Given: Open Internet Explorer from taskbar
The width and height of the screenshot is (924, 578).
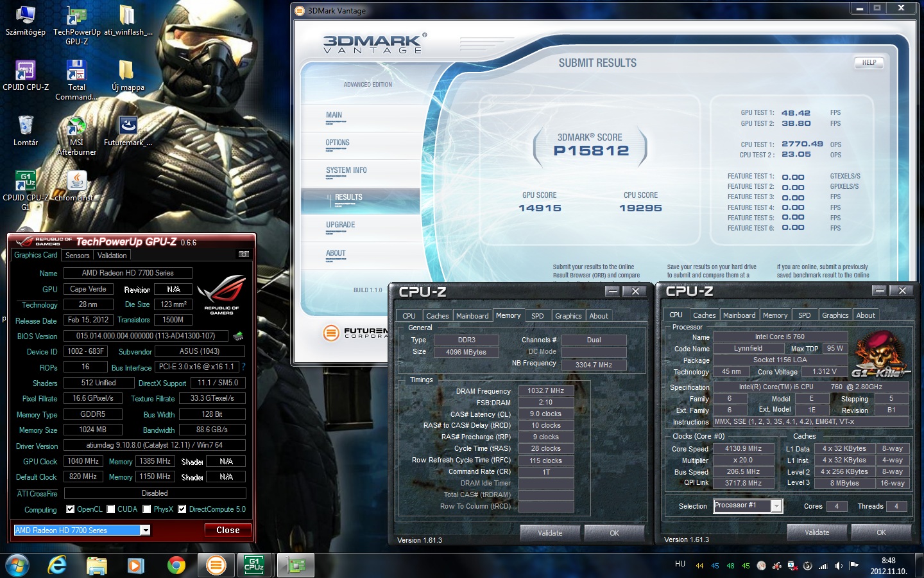Looking at the screenshot, I should click(x=58, y=565).
